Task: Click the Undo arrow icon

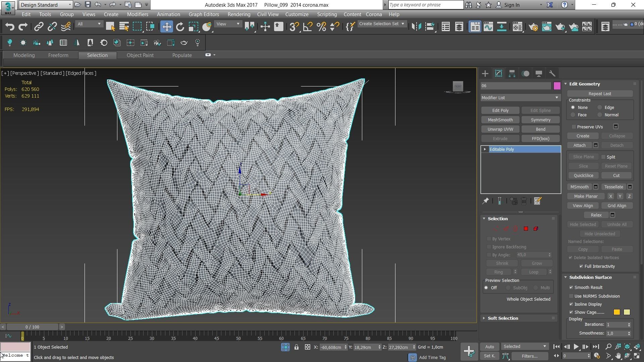Action: tap(10, 27)
